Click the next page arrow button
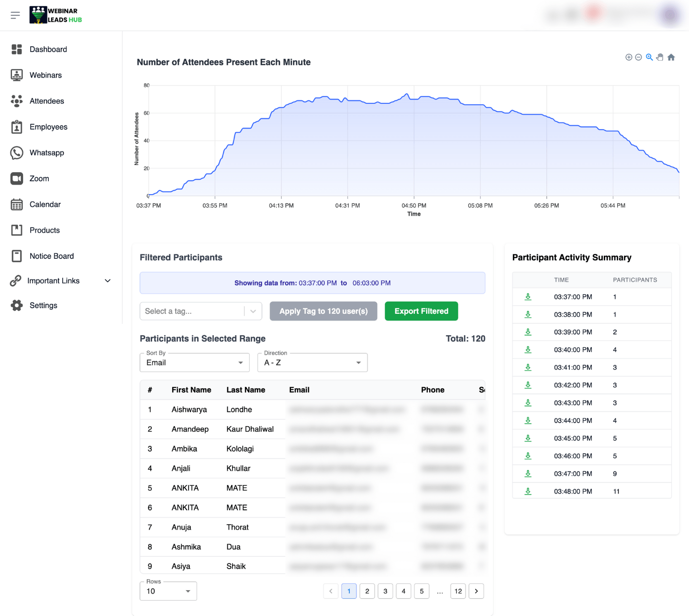The image size is (689, 616). click(x=476, y=592)
